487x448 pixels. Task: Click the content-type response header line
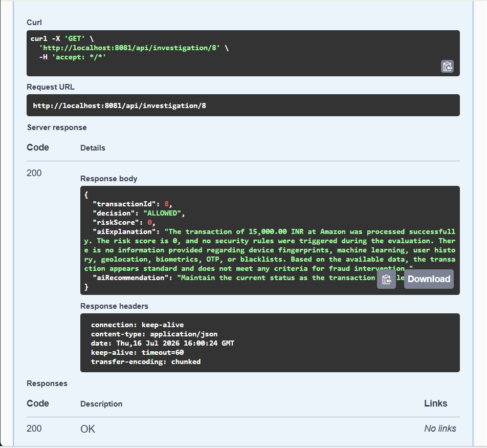coord(154,334)
